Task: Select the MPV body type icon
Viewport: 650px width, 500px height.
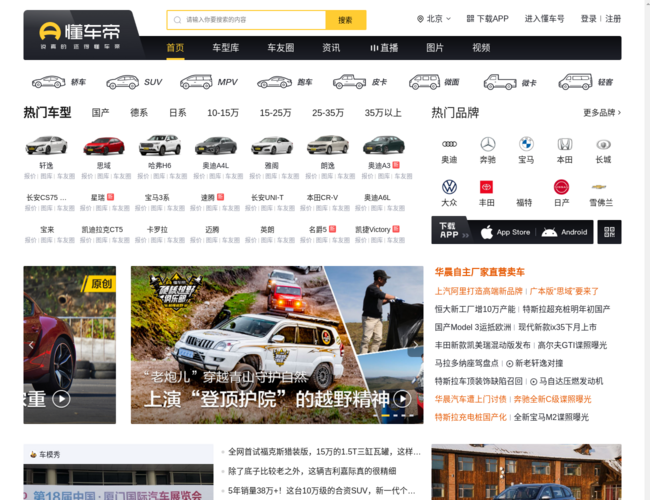Action: click(x=196, y=82)
